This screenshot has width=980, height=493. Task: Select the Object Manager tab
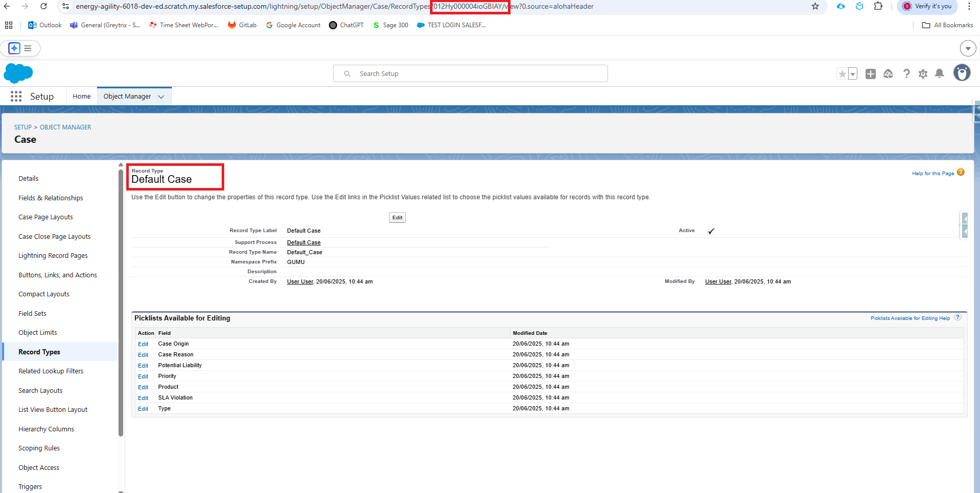tap(127, 96)
